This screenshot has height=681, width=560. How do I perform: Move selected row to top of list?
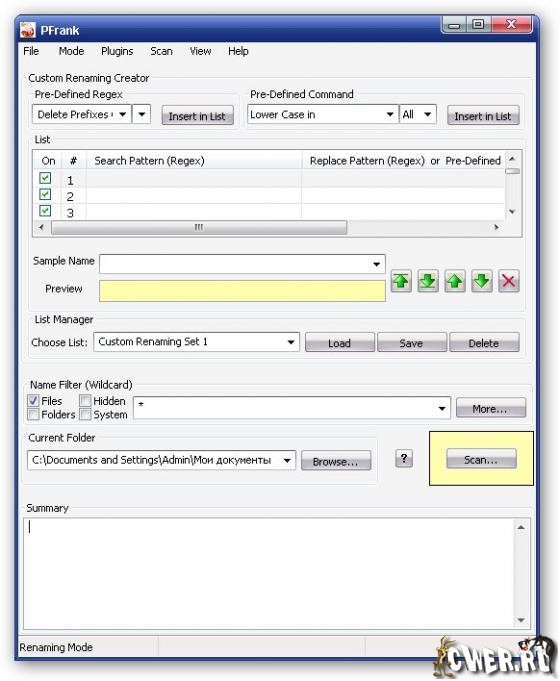(401, 281)
